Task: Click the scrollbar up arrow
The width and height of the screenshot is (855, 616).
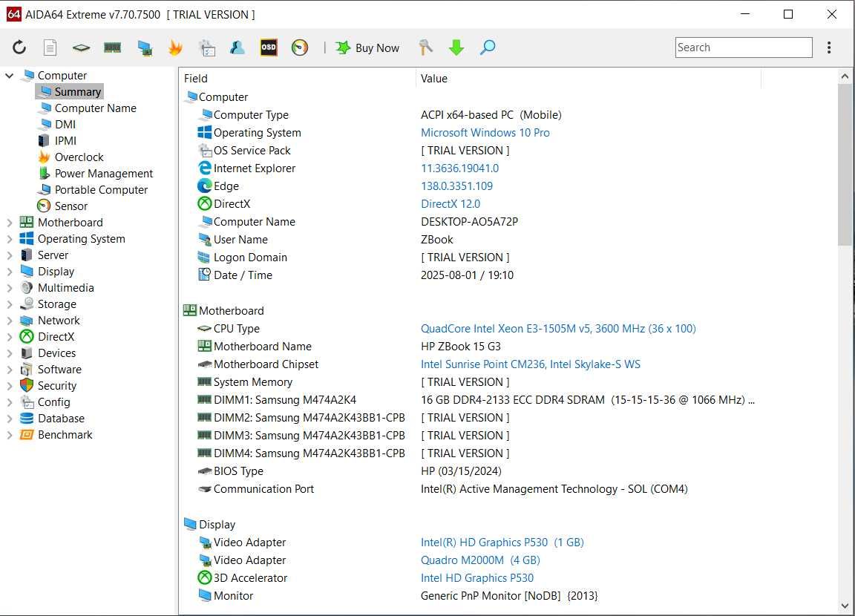Action: 845,77
